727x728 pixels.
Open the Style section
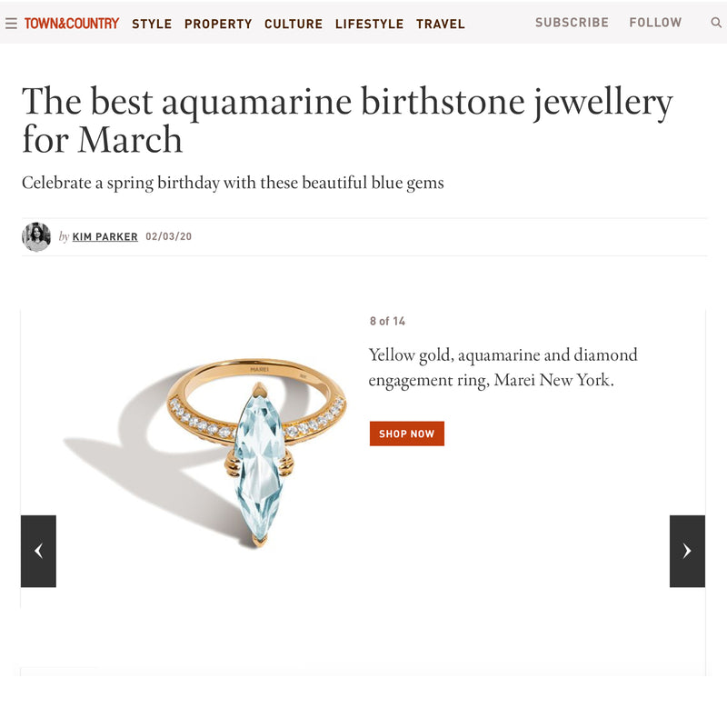click(152, 24)
